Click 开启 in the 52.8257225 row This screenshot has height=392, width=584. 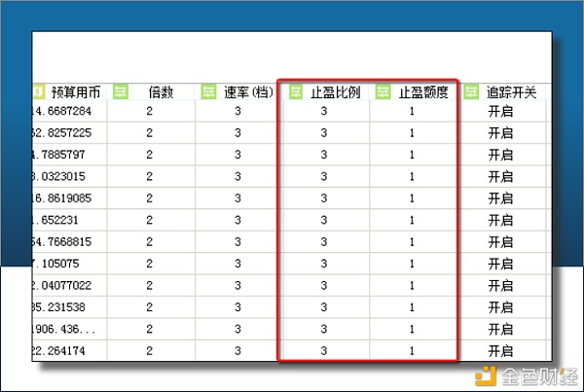(500, 133)
